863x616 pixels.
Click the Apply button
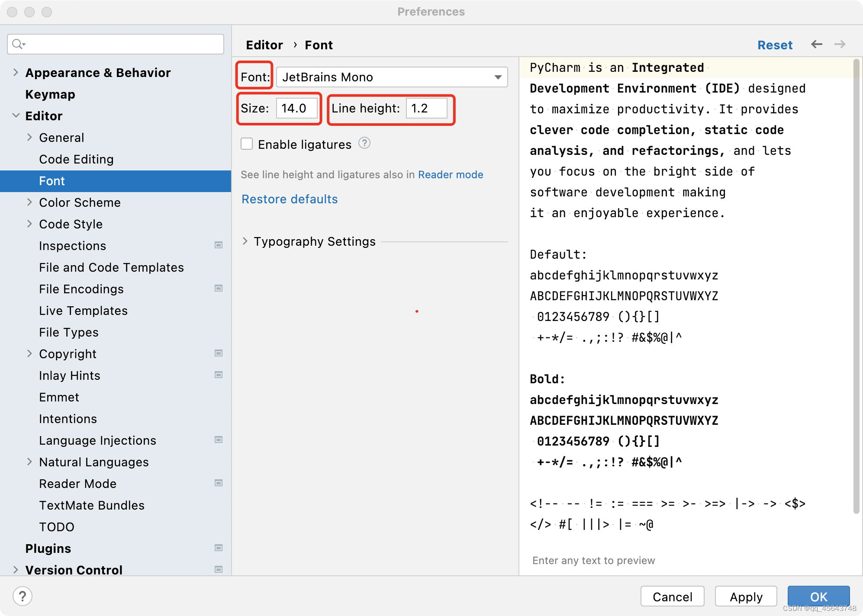click(x=746, y=597)
